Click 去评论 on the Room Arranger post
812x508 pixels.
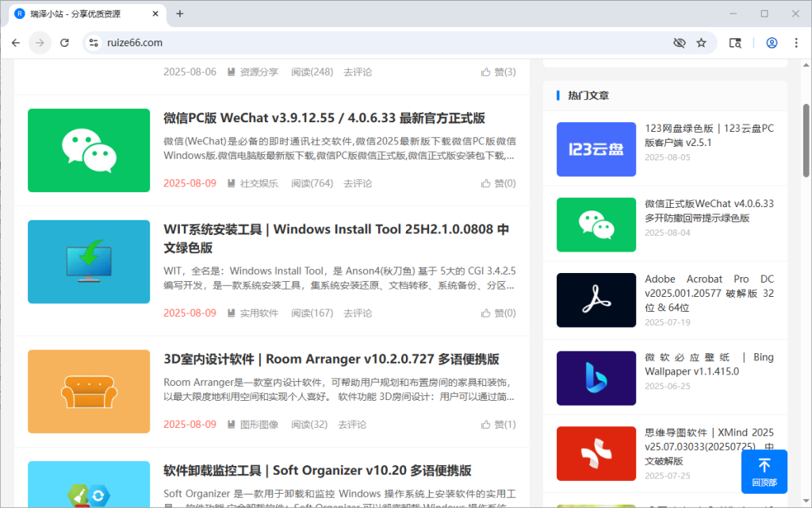point(352,425)
